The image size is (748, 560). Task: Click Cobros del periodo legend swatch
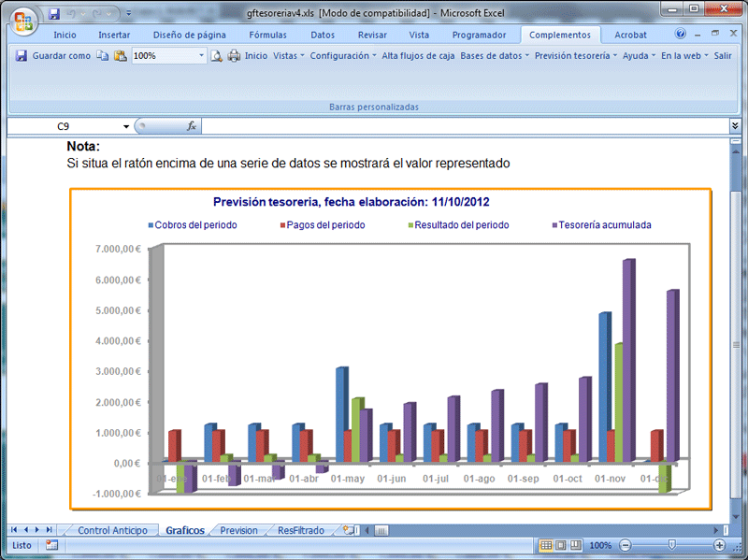point(151,225)
